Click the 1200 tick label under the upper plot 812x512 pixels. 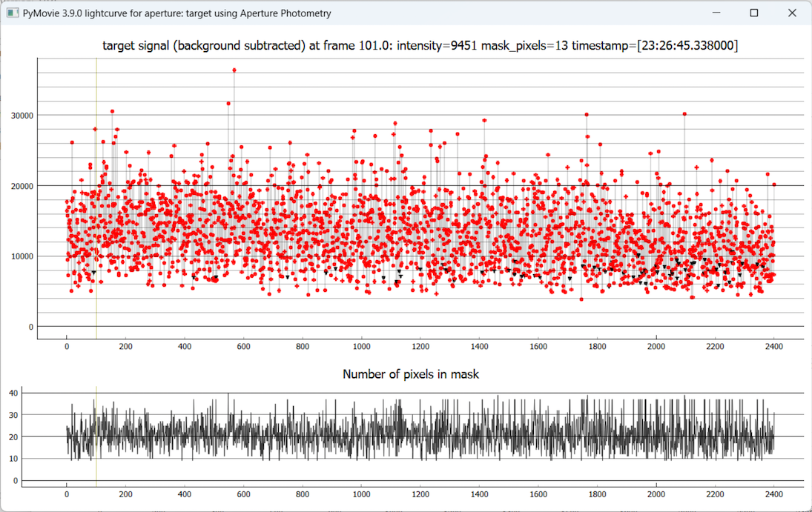(x=420, y=346)
